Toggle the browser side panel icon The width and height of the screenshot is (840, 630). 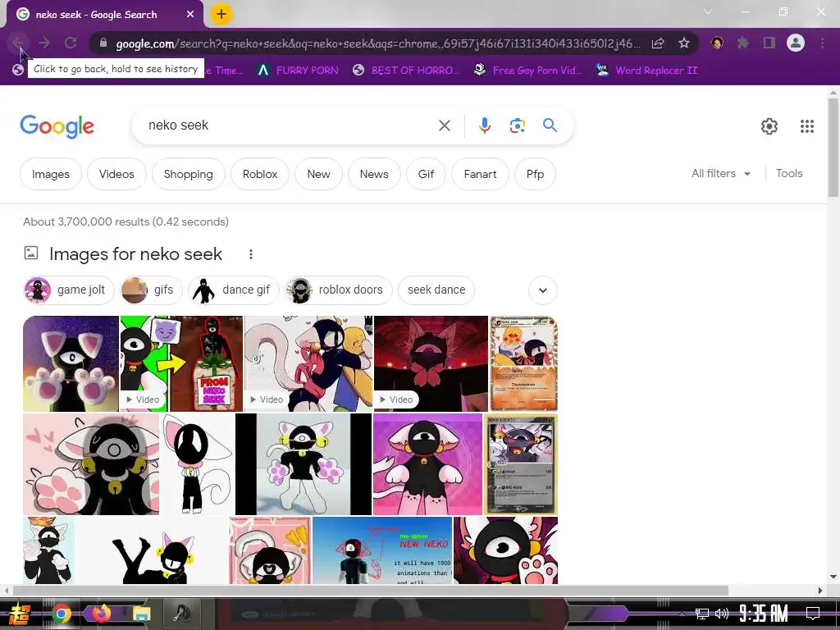point(769,43)
